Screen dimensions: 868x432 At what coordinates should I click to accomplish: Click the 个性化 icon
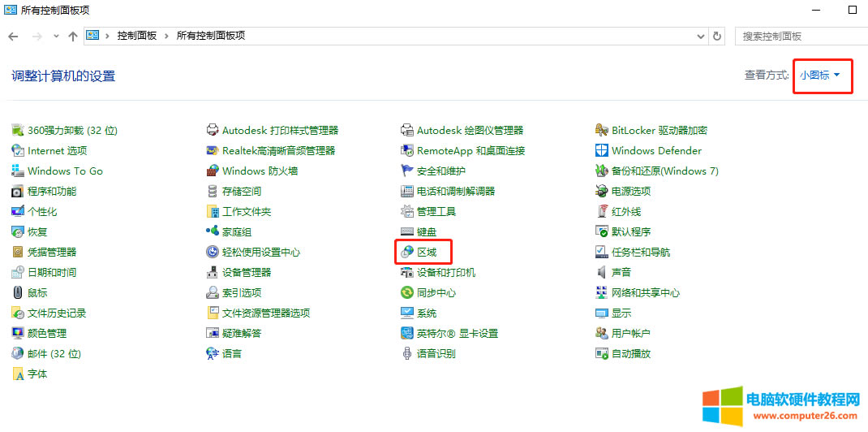pos(19,212)
